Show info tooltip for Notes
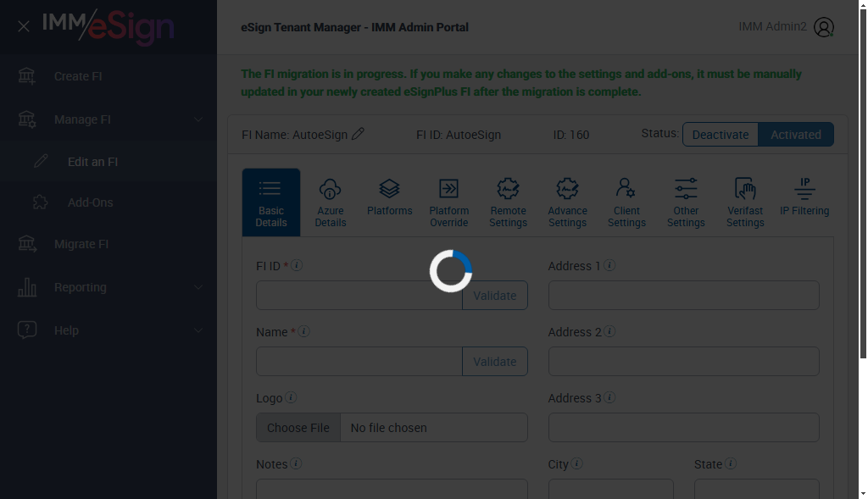868x499 pixels. click(x=296, y=463)
